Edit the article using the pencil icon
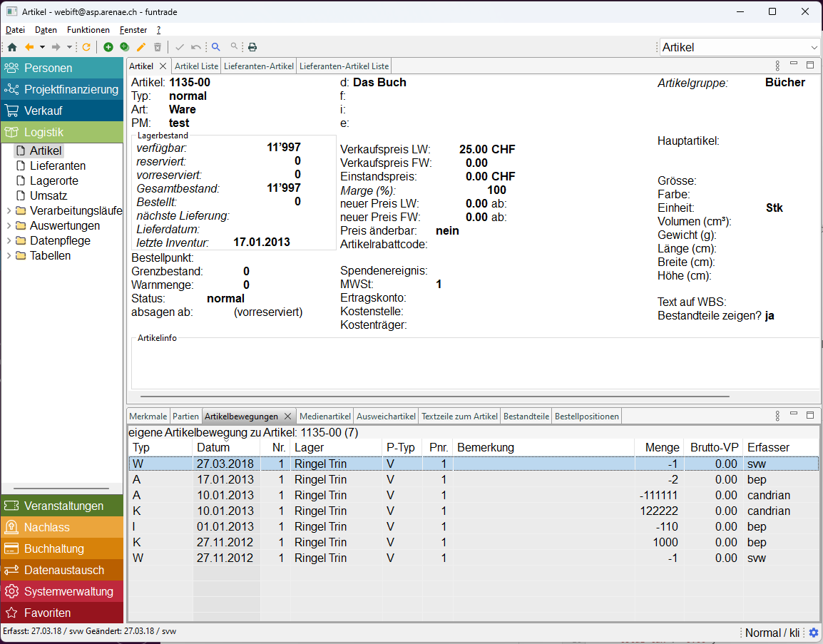 coord(140,47)
